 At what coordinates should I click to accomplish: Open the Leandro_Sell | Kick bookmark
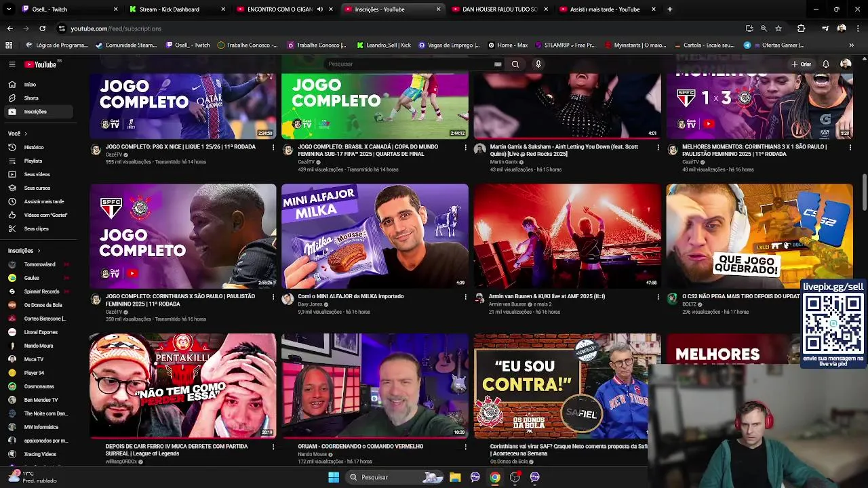pyautogui.click(x=383, y=45)
